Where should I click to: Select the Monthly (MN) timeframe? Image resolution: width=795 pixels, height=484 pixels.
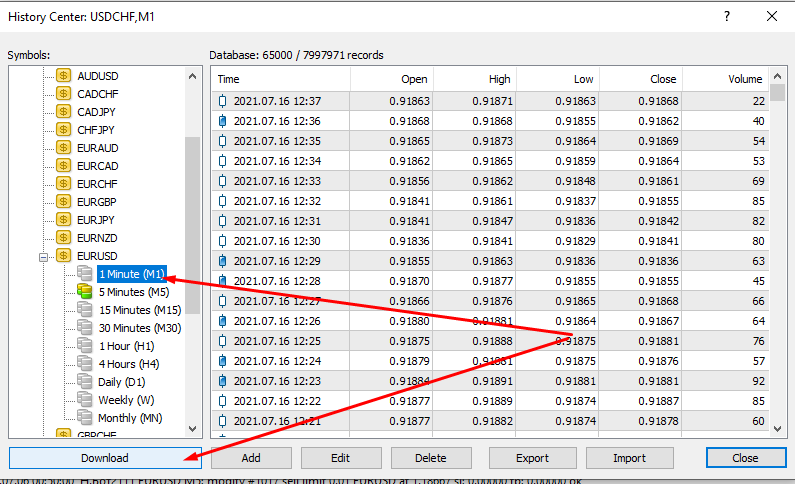(x=130, y=418)
